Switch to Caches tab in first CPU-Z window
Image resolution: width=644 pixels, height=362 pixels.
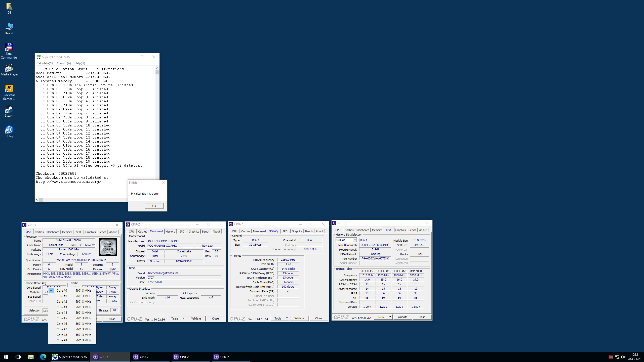(x=39, y=232)
